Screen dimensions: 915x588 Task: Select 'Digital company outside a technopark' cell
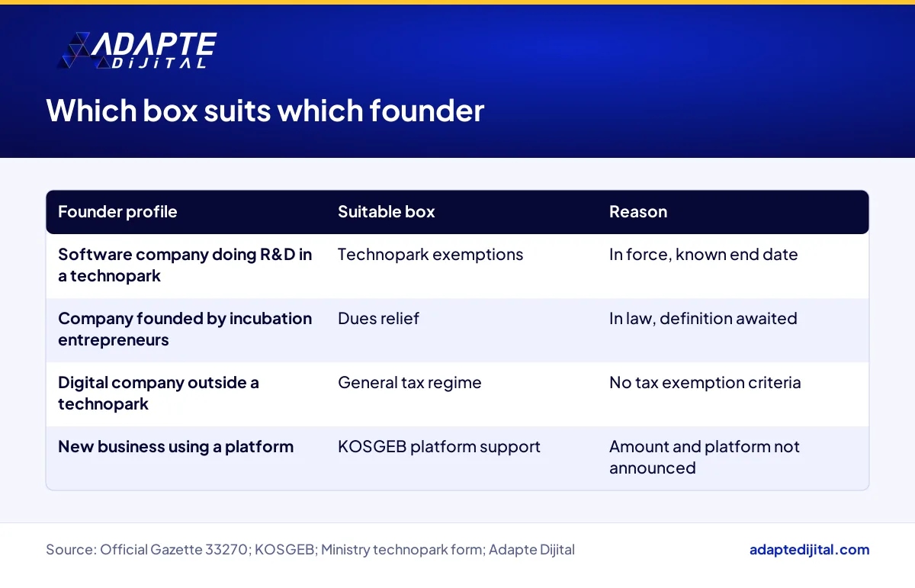[x=159, y=394]
